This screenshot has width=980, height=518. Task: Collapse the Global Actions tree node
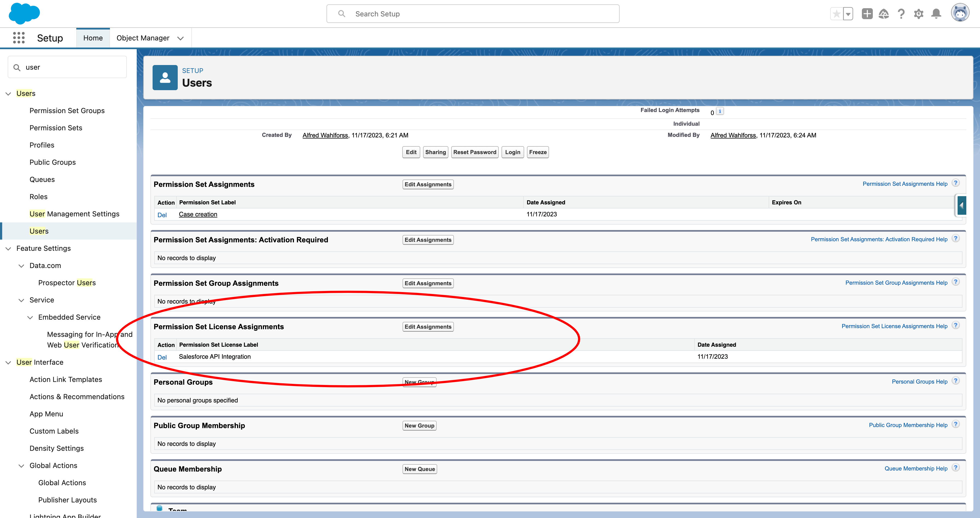(21, 466)
